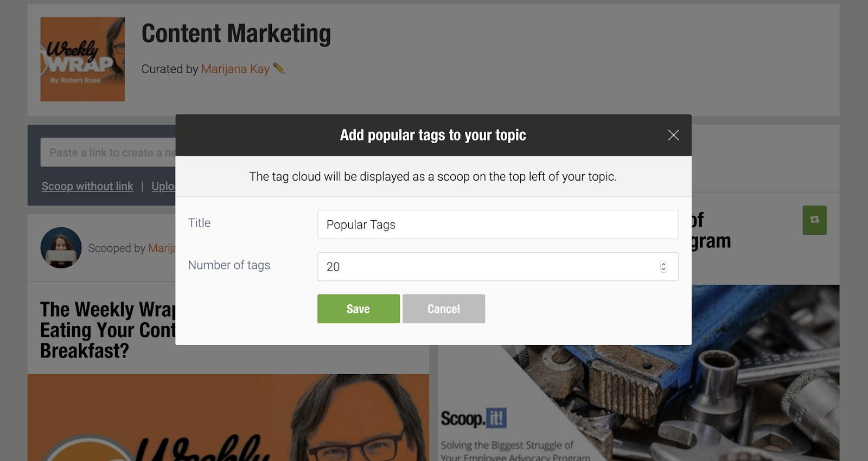
Task: Click the Add popular tags dialog heading
Action: pyautogui.click(x=433, y=135)
